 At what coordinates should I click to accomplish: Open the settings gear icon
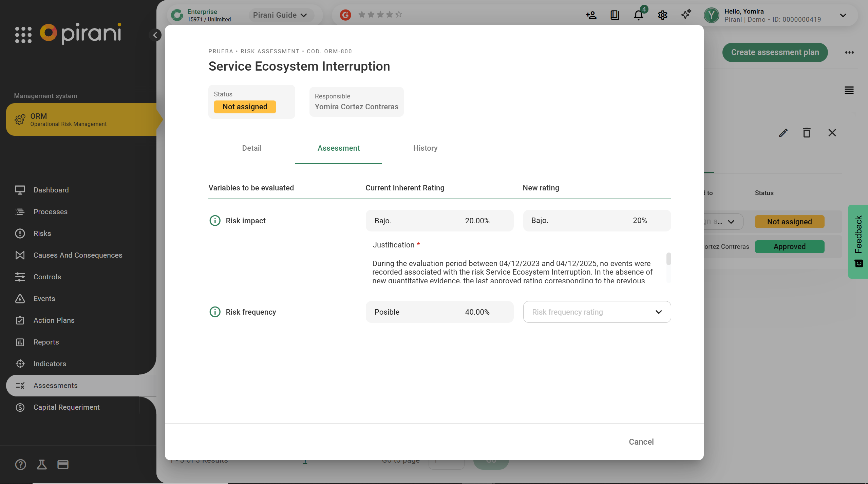662,15
